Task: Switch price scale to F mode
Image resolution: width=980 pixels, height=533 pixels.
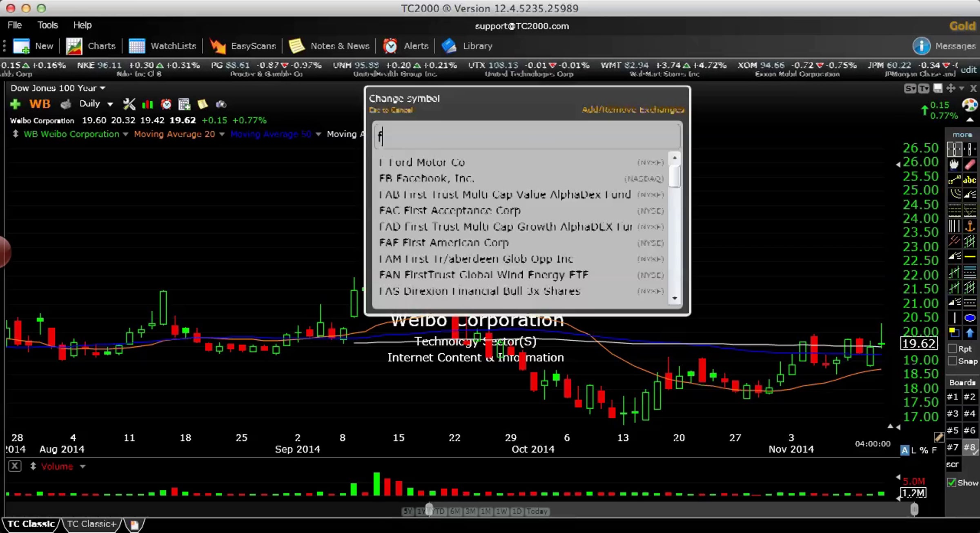Action: 934,450
